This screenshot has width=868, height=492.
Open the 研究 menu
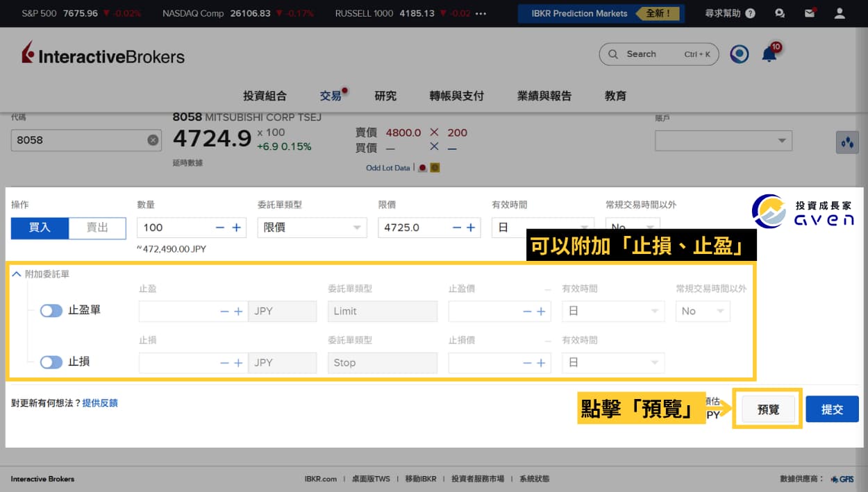pos(385,96)
